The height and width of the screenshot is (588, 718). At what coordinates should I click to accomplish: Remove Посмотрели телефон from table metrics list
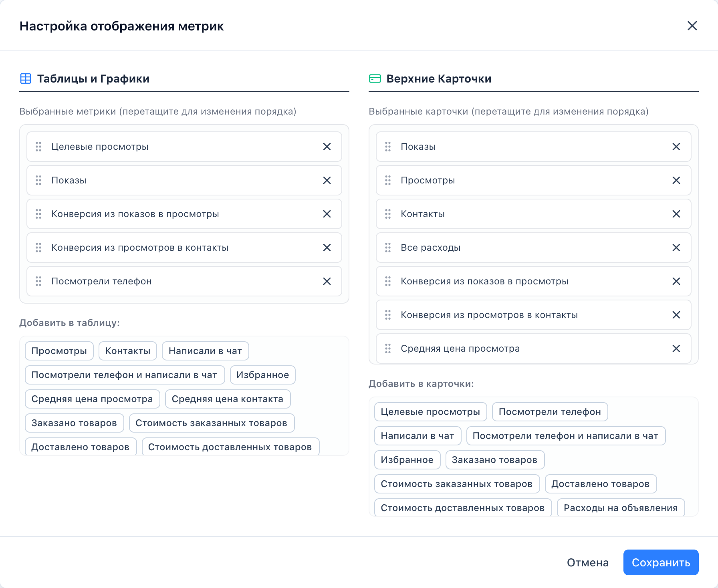click(x=327, y=281)
